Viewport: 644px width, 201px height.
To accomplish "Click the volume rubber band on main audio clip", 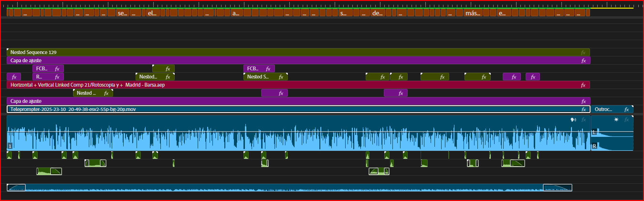I will point(298,132).
